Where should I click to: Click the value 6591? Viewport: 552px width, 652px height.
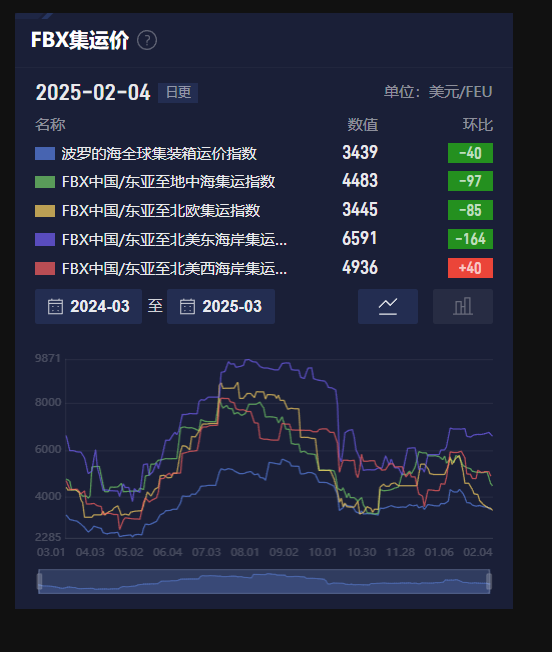[x=360, y=239]
